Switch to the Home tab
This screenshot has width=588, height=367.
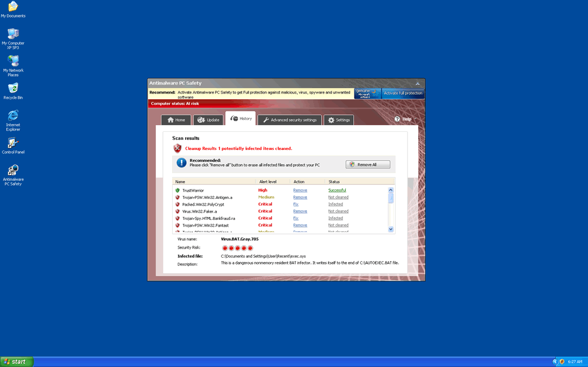point(175,120)
